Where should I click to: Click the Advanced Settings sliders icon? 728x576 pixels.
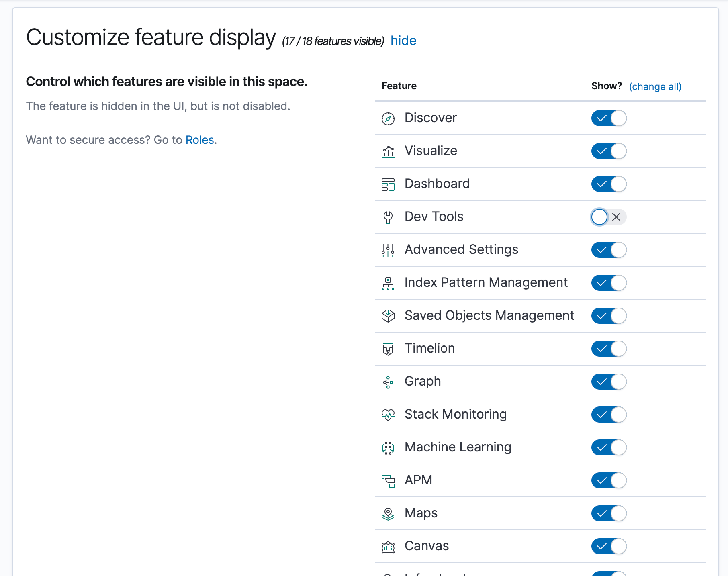coord(388,250)
